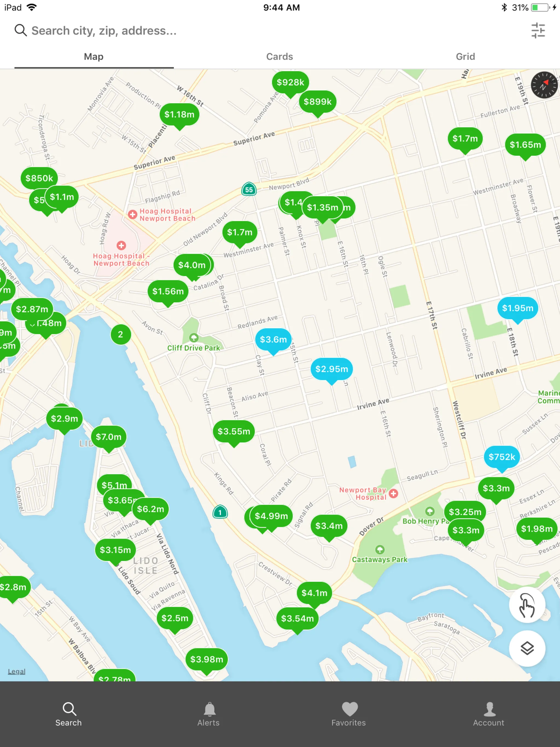Switch to the Grid tab

465,57
